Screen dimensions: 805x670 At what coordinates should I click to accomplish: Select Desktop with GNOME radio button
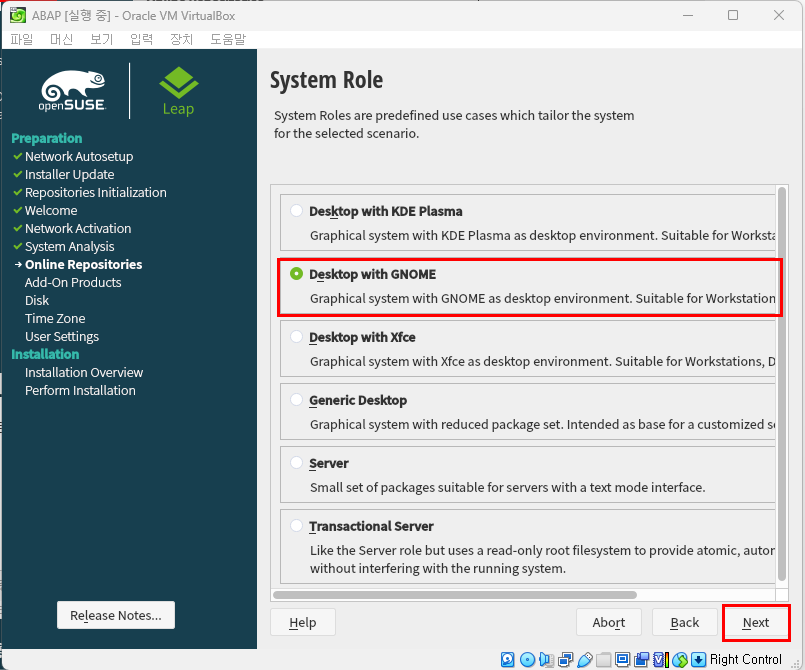296,274
